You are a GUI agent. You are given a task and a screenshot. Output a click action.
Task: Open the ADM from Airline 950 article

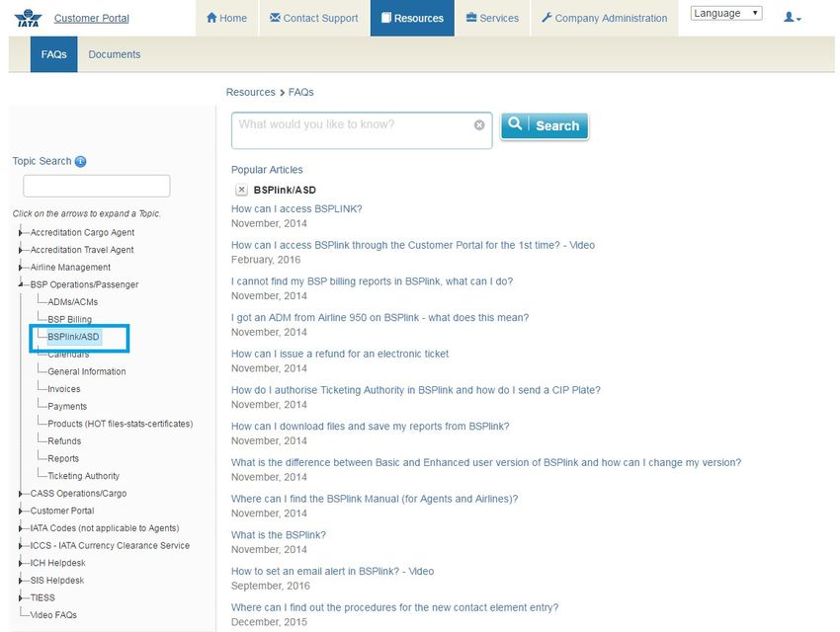[379, 317]
